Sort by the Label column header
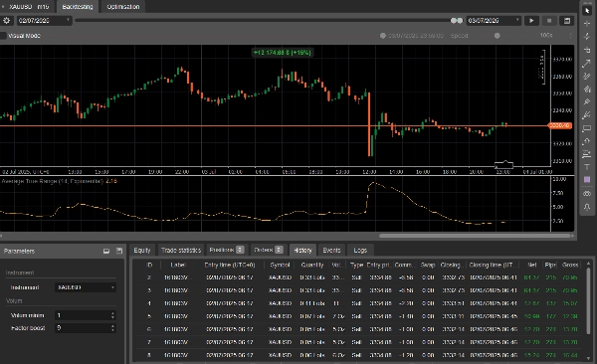 178,265
